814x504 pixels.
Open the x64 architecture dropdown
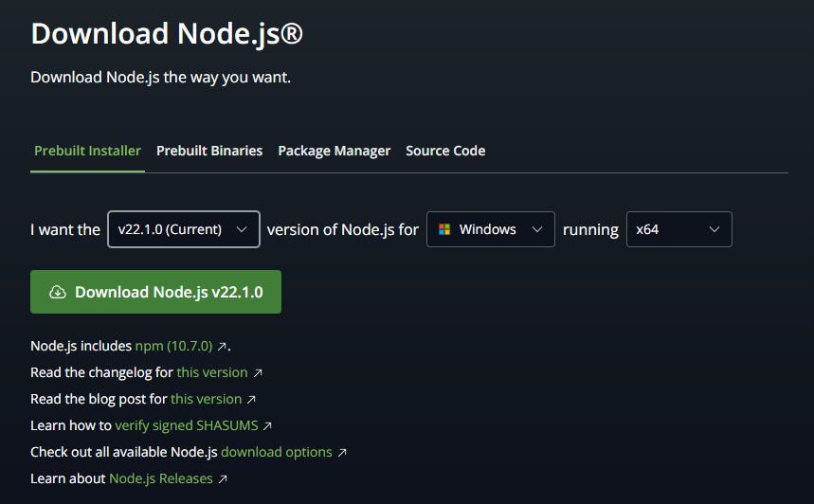coord(679,229)
